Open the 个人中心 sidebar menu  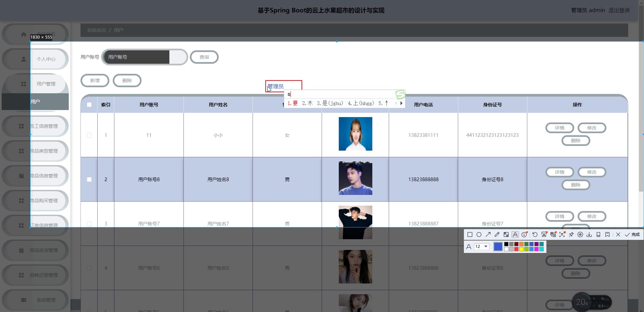point(35,59)
